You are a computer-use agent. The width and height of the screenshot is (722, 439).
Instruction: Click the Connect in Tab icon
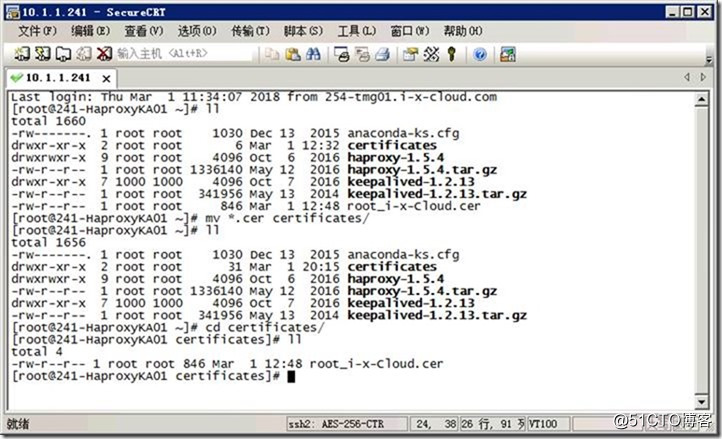pos(63,54)
